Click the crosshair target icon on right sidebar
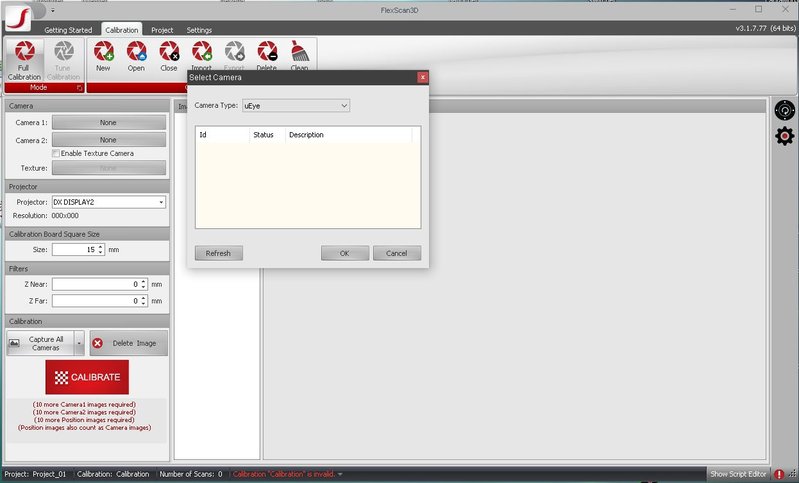The image size is (799, 483). tap(785, 110)
